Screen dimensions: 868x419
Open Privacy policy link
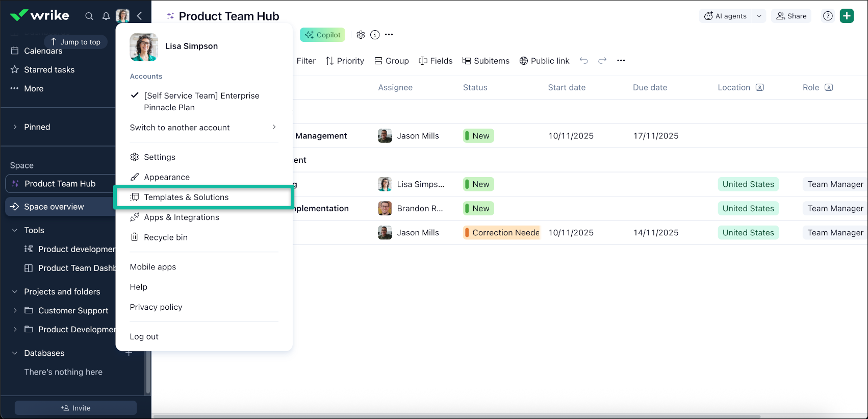coord(156,307)
